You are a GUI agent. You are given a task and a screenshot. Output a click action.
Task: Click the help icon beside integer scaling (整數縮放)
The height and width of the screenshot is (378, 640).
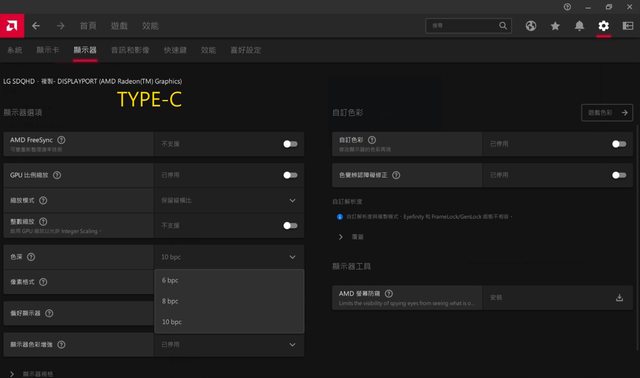[x=43, y=222]
